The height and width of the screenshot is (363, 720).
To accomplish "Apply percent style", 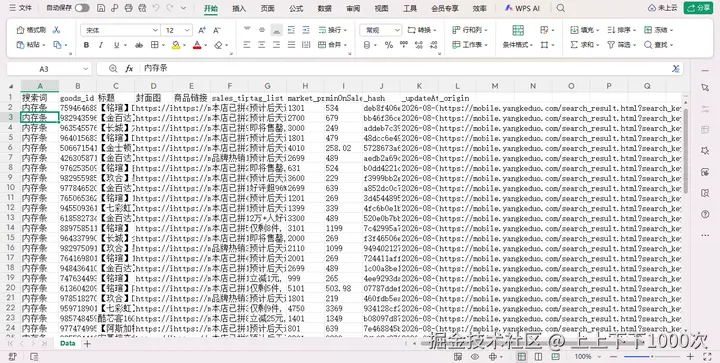I will tap(389, 45).
